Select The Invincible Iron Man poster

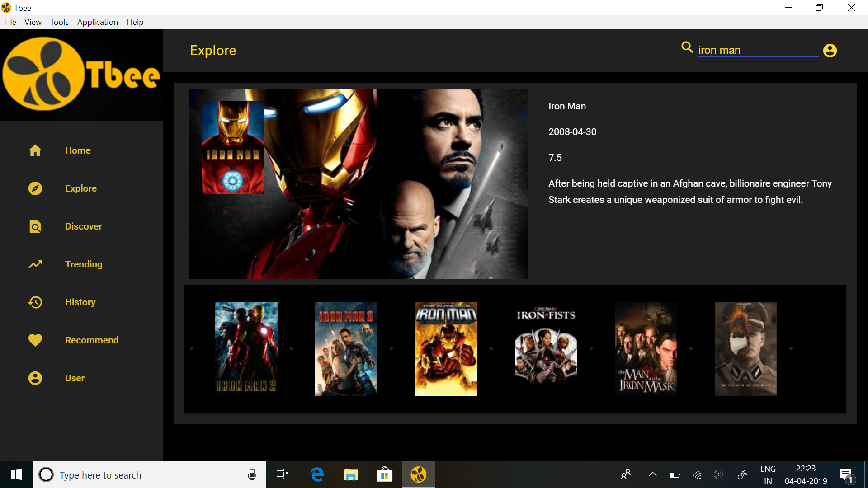[446, 349]
